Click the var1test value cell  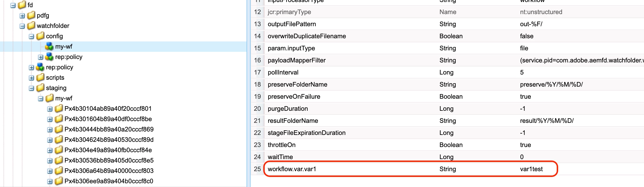coord(531,169)
